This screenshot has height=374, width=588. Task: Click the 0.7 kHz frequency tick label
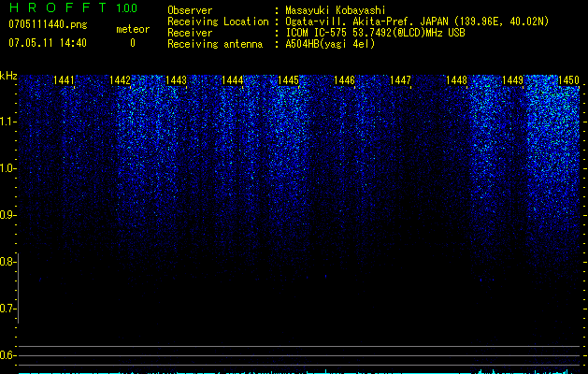point(7,309)
